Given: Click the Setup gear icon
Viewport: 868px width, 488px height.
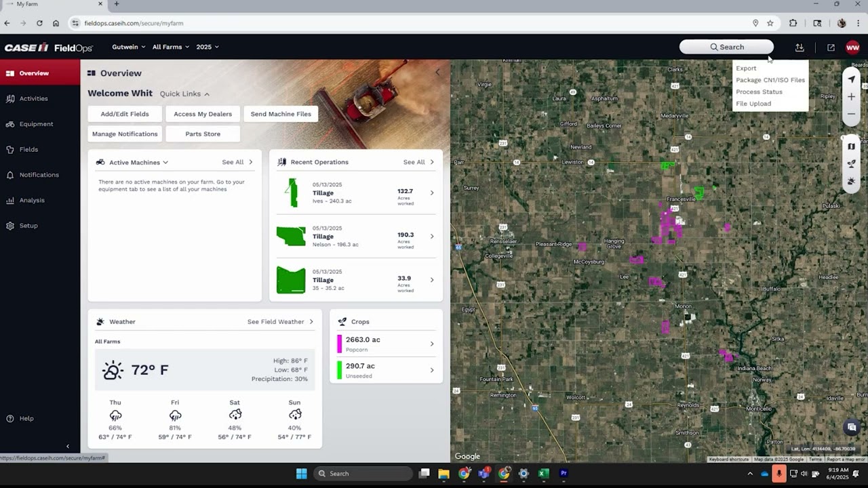Looking at the screenshot, I should (10, 226).
